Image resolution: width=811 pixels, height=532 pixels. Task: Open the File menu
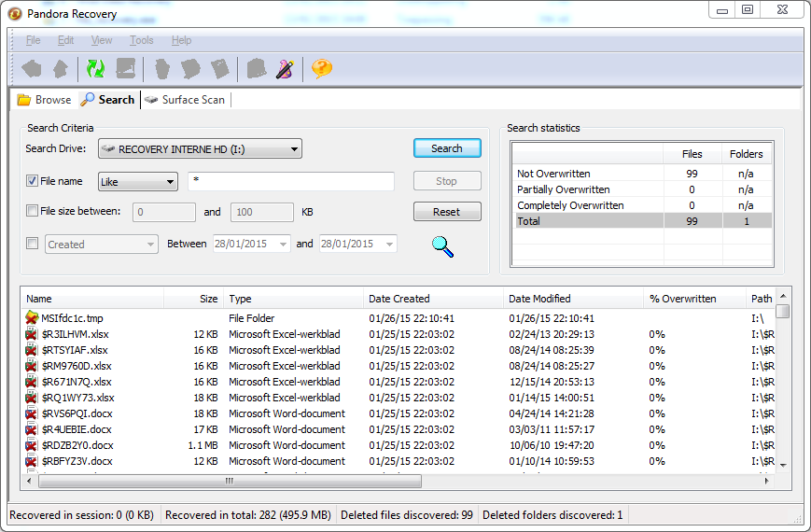pyautogui.click(x=33, y=40)
